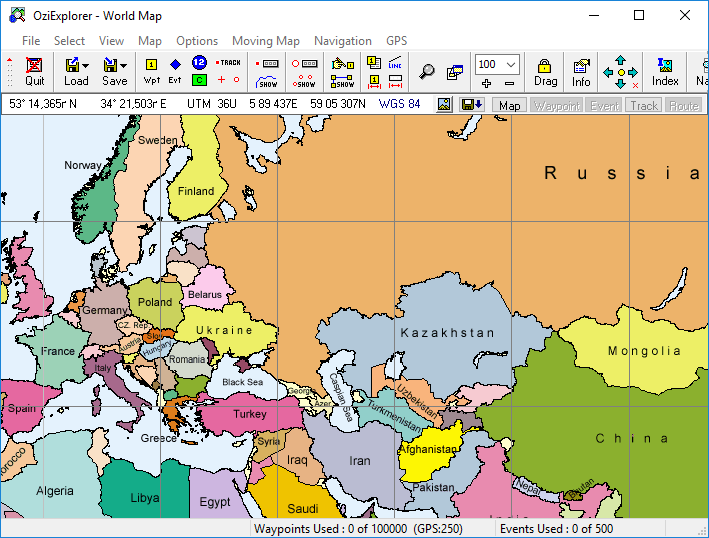This screenshot has width=709, height=538.
Task: Pan map down with the down arrow
Action: pos(621,84)
